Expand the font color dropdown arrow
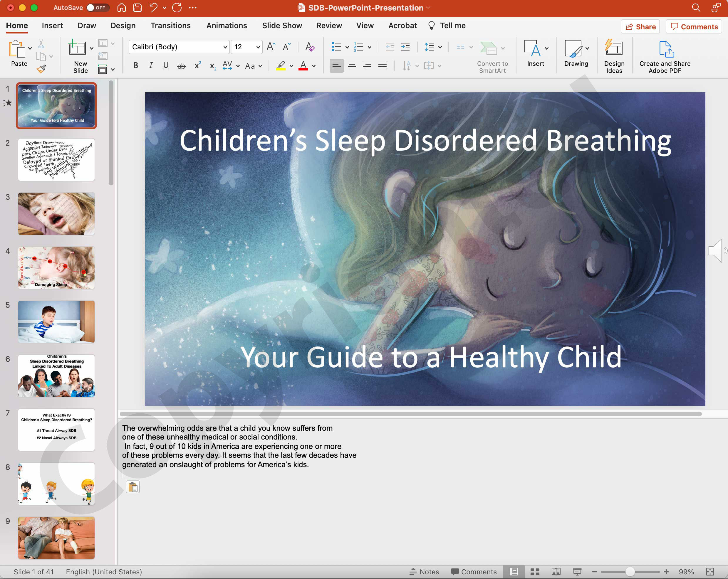This screenshot has height=579, width=728. (x=314, y=66)
